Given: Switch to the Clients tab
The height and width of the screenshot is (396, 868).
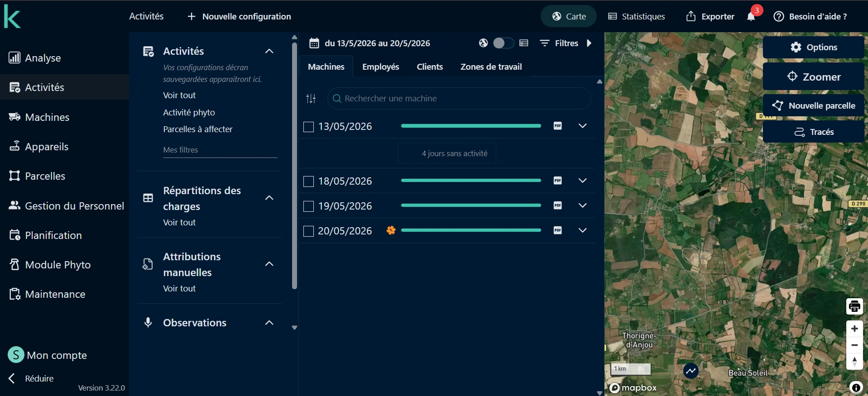Looking at the screenshot, I should [430, 67].
